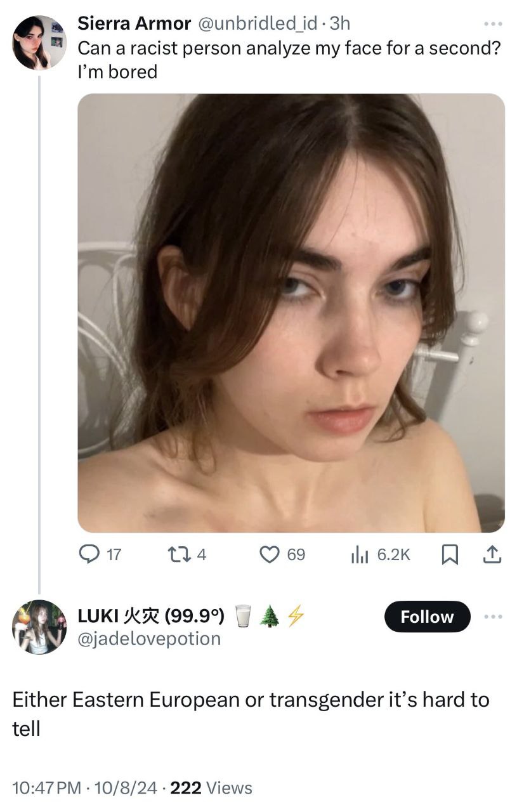Click the 222 Views count
The image size is (517, 812).
coord(211,788)
